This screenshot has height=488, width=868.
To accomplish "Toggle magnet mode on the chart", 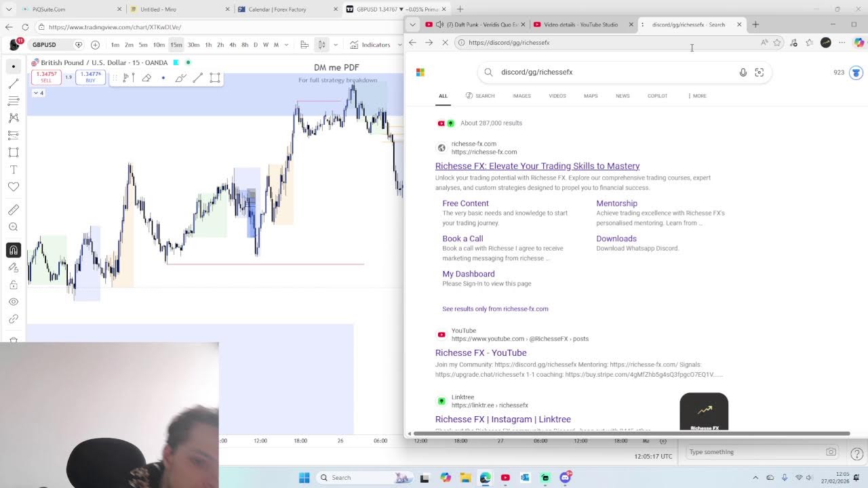I will pos(13,251).
